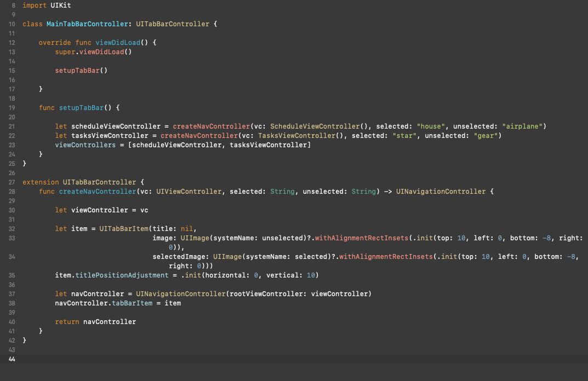Image resolution: width=588 pixels, height=381 pixels.
Task: Click line number 8 in the gutter
Action: point(14,5)
